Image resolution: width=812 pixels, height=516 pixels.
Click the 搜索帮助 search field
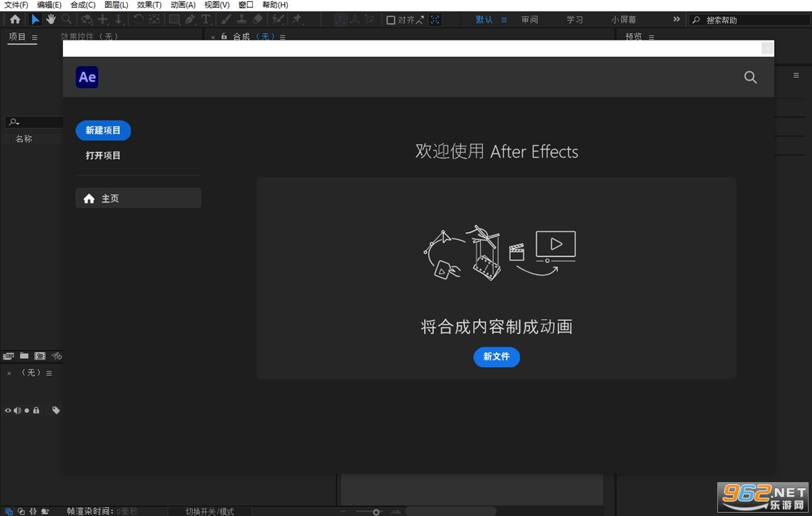[748, 20]
